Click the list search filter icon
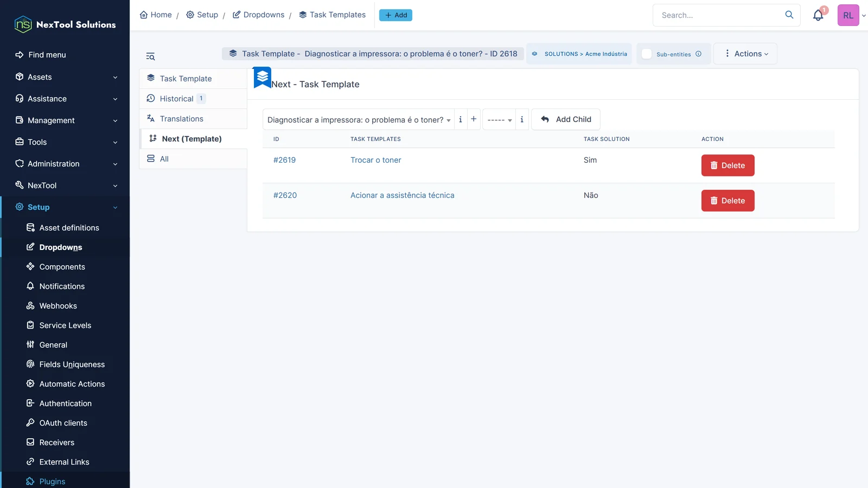Screen dimensions: 868x488 [x=150, y=56]
